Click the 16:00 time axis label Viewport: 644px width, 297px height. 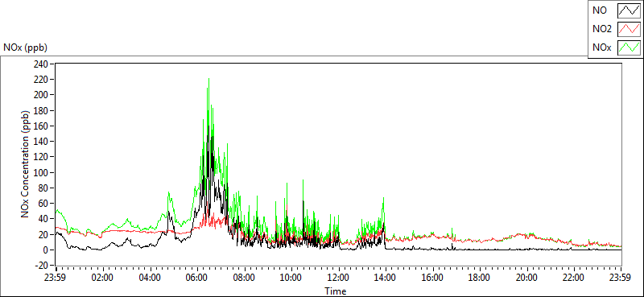(x=433, y=277)
